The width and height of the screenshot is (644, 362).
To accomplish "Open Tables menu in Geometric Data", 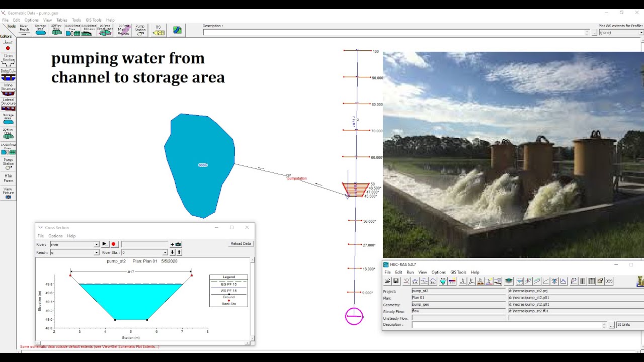I will click(x=62, y=20).
